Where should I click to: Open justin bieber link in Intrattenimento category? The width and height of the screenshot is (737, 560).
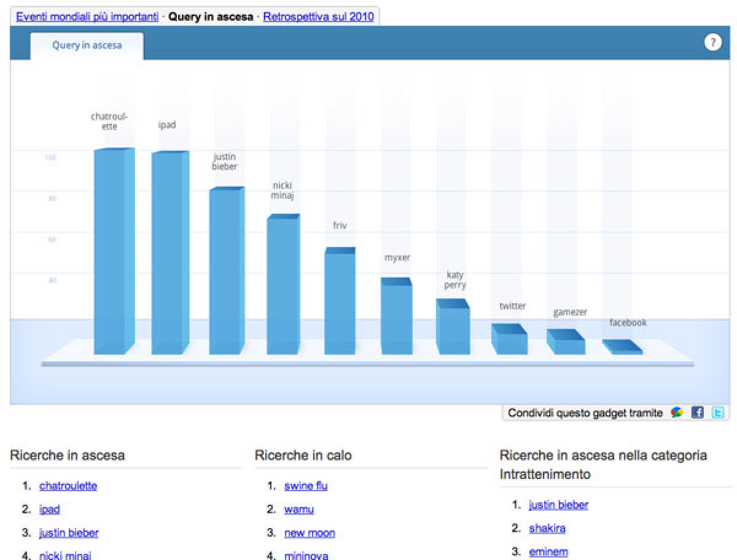[558, 505]
